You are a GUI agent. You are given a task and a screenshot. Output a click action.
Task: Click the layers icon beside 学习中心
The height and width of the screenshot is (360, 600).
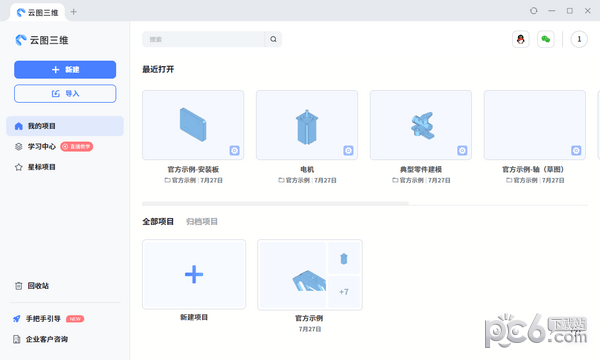pyautogui.click(x=18, y=147)
